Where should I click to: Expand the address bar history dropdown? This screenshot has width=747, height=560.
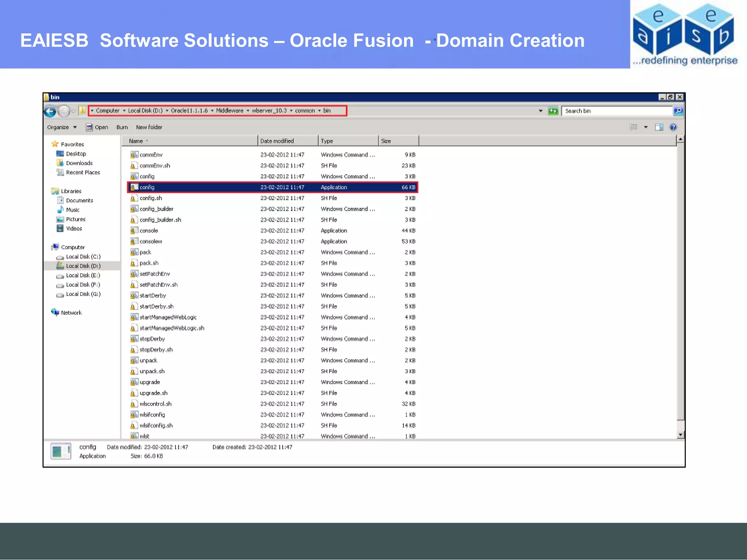(541, 111)
